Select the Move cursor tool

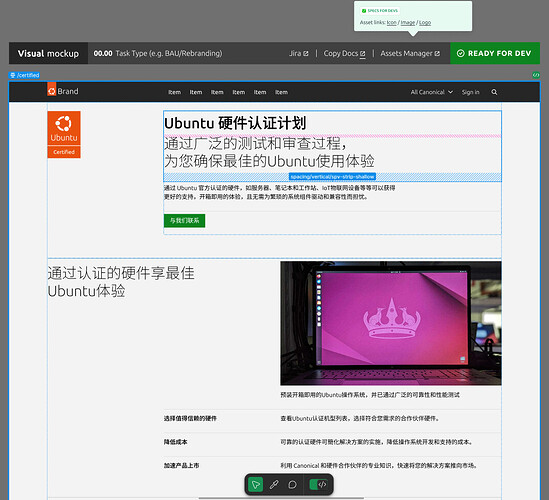(256, 485)
